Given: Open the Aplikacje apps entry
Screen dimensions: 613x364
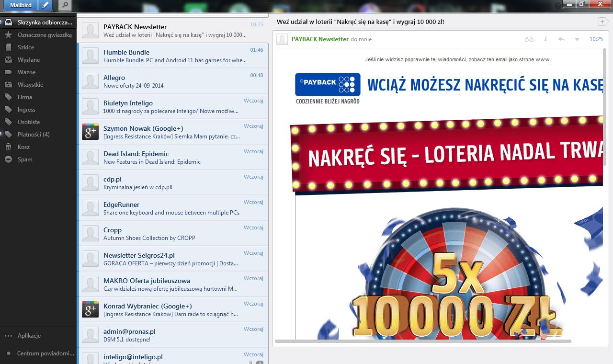Looking at the screenshot, I should click(x=38, y=336).
